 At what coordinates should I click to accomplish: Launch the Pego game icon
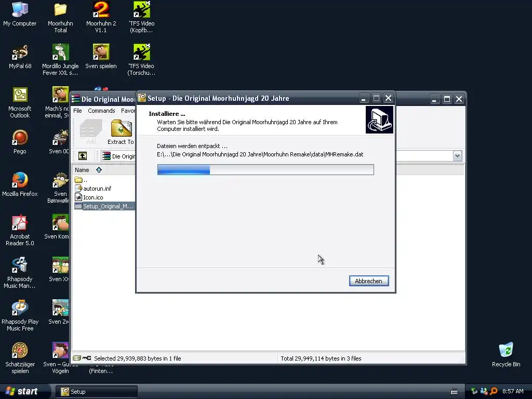coord(20,142)
